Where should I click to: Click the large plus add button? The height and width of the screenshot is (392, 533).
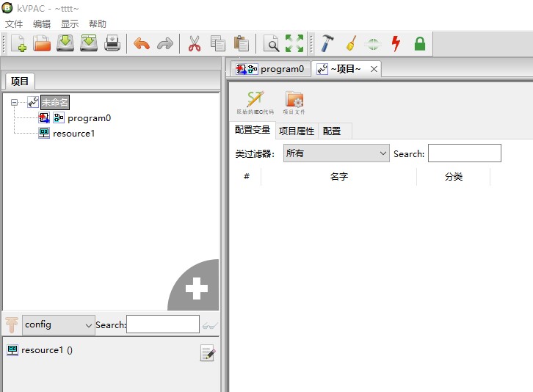[196, 289]
